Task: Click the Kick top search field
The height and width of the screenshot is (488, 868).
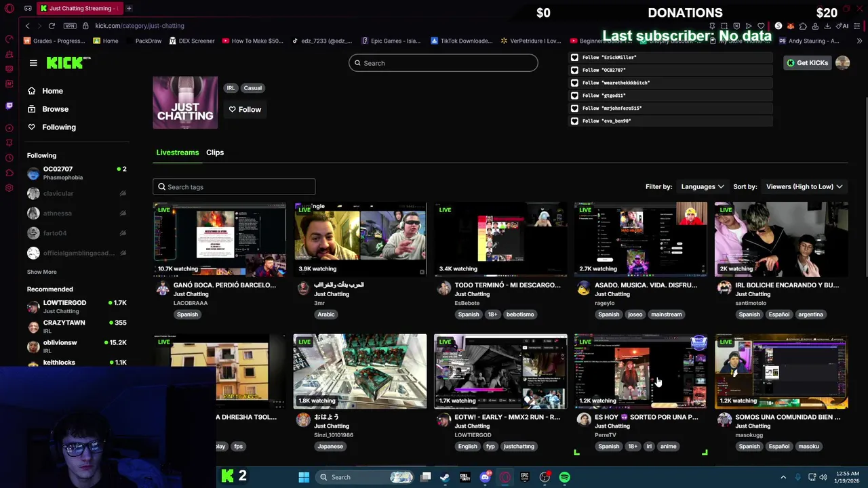Action: coord(443,63)
